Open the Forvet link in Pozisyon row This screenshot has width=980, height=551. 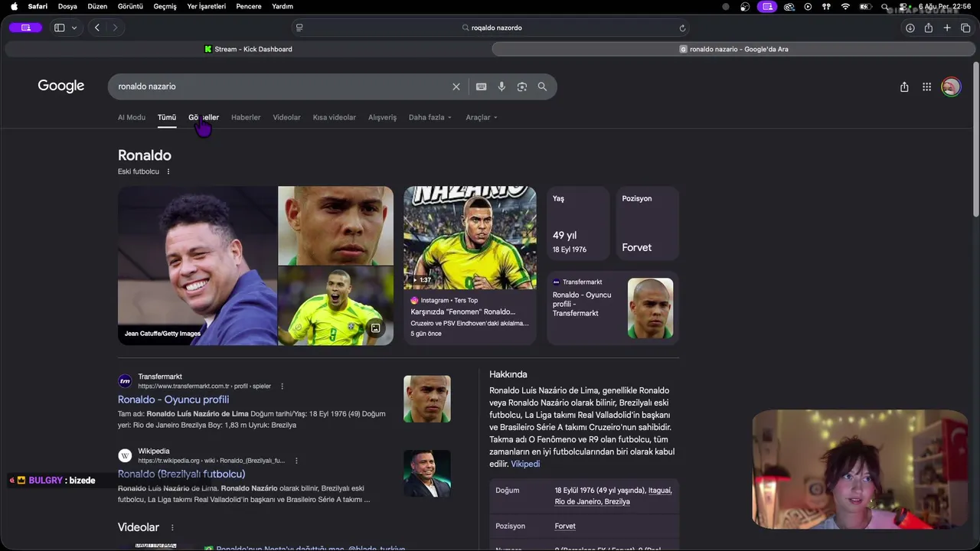(x=565, y=526)
